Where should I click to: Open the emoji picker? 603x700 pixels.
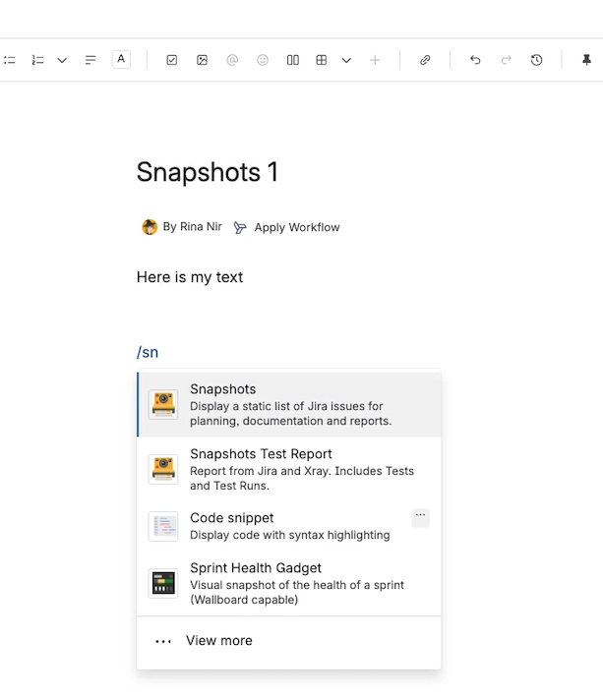pyautogui.click(x=263, y=60)
